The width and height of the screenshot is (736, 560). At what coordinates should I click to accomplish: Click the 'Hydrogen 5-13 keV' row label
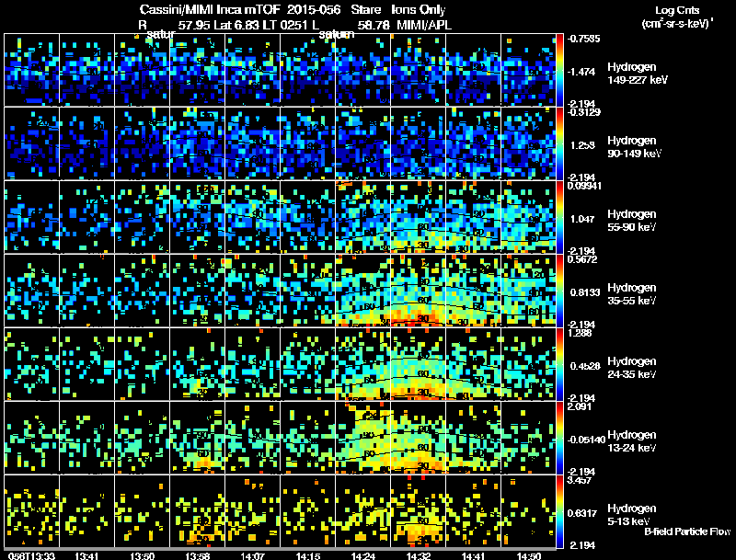pos(632,515)
